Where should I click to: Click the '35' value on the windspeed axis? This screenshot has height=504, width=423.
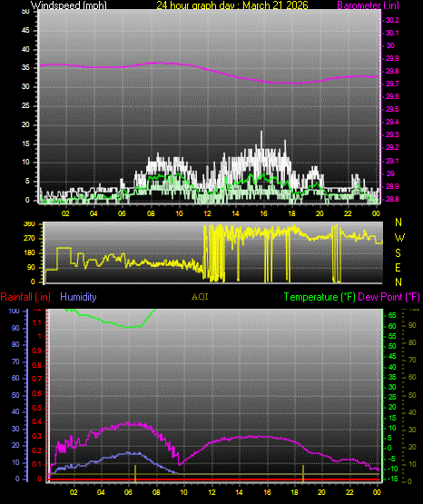[25, 68]
